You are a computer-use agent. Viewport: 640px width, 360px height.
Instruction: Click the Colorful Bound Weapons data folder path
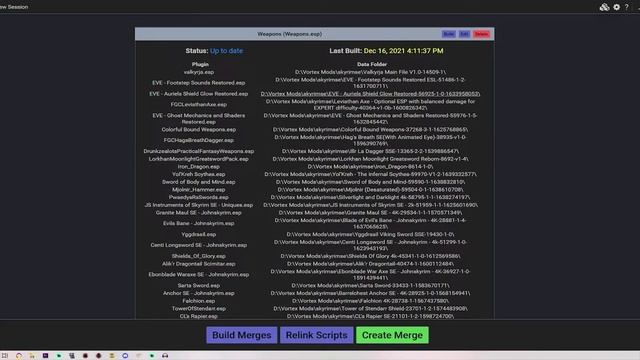(x=370, y=129)
